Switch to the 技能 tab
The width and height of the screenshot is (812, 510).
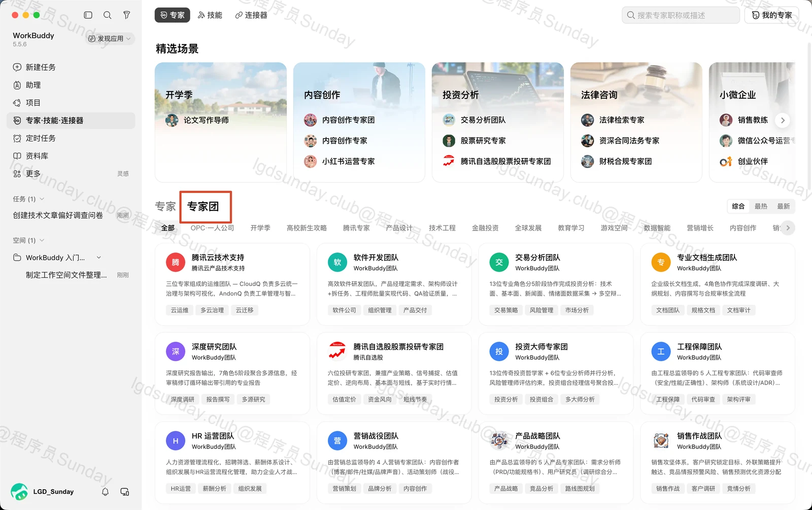[x=210, y=15]
